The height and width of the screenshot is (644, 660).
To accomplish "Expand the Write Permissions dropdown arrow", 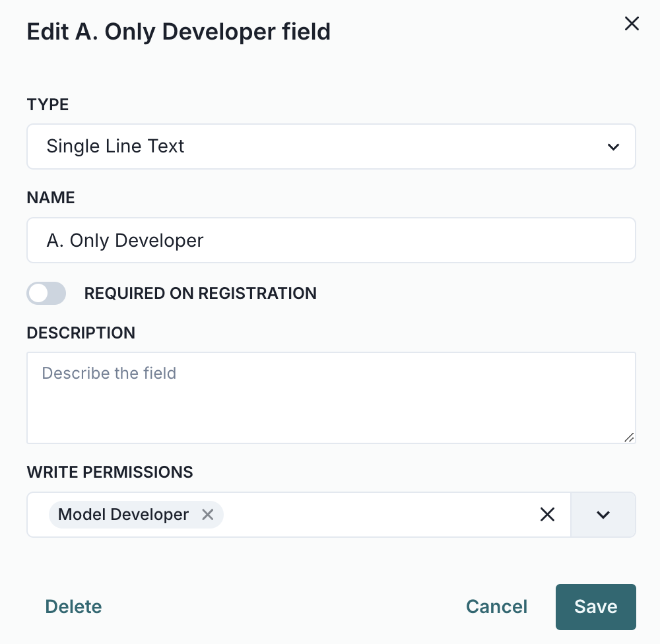I will 603,515.
